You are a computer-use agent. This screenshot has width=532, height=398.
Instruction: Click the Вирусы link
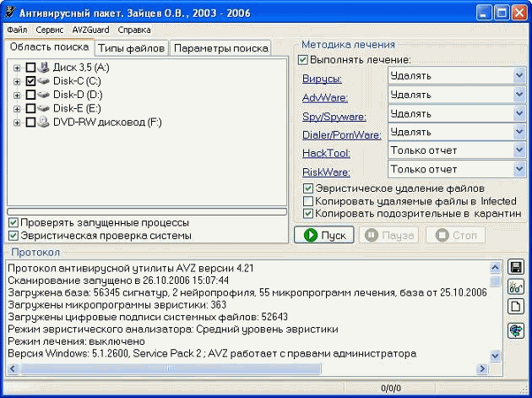point(322,79)
